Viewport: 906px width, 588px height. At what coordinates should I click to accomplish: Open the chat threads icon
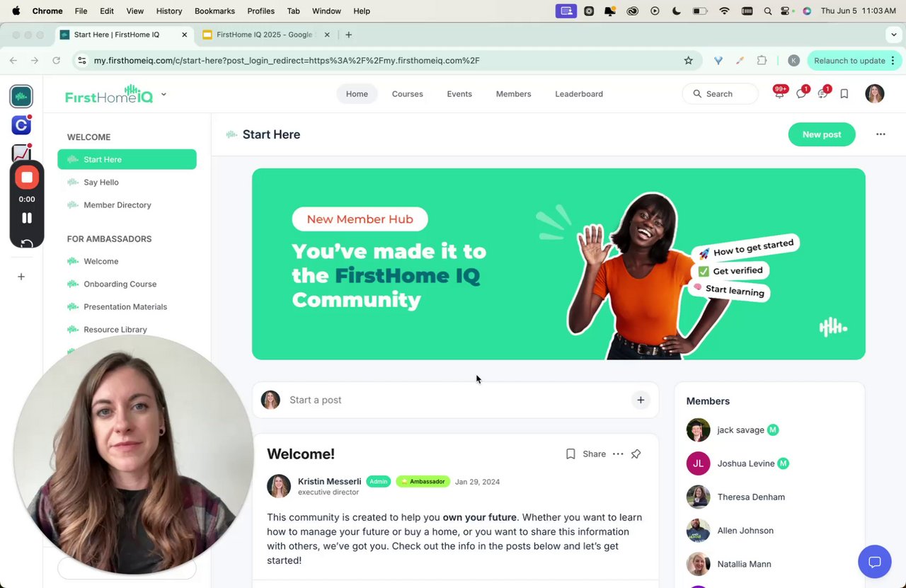tap(822, 93)
